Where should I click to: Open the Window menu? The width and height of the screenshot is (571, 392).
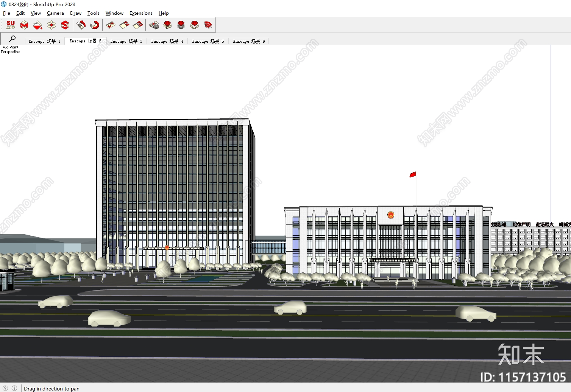114,13
